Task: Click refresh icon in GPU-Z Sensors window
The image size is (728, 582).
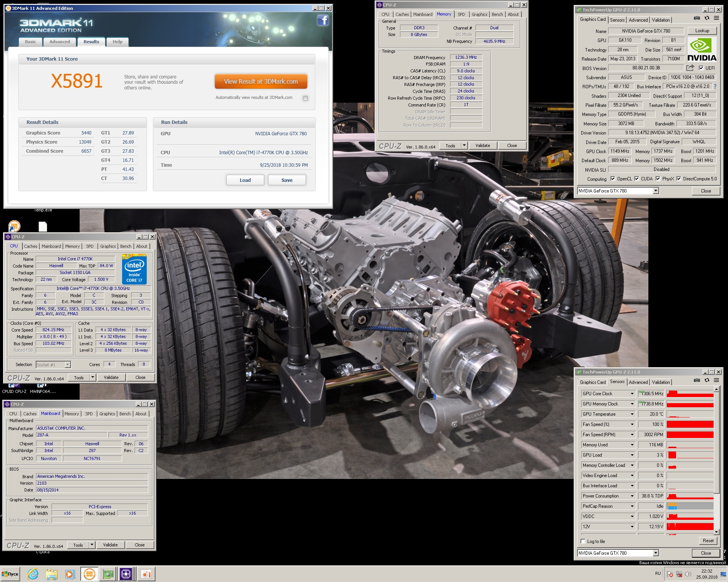Action: (707, 380)
